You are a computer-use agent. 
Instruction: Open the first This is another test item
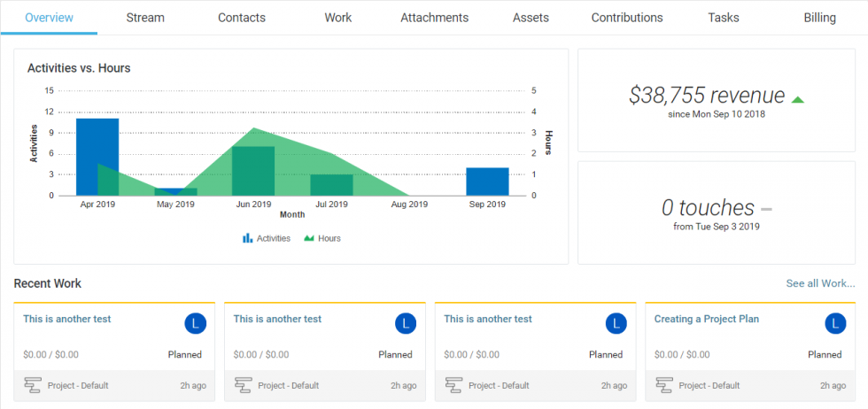click(67, 319)
